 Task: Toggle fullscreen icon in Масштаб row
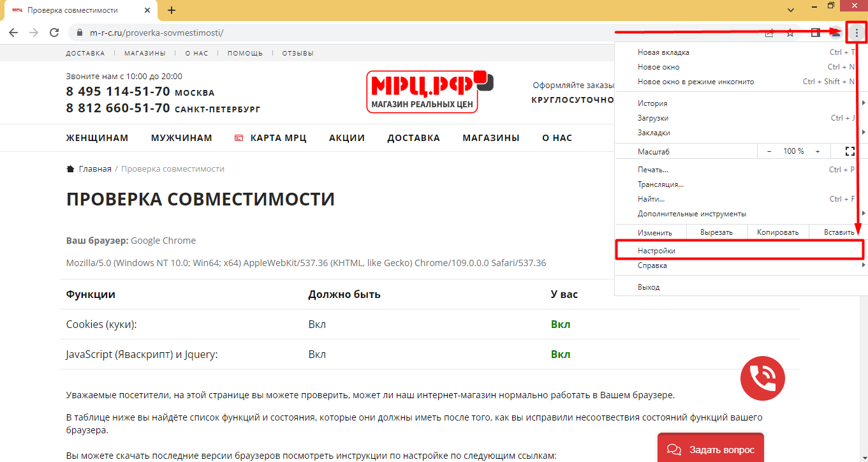click(849, 151)
